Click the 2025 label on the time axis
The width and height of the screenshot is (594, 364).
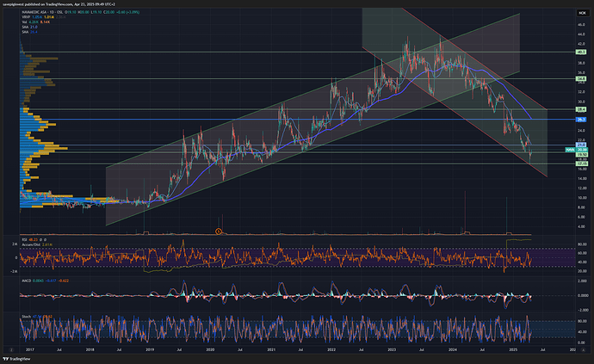[513, 349]
